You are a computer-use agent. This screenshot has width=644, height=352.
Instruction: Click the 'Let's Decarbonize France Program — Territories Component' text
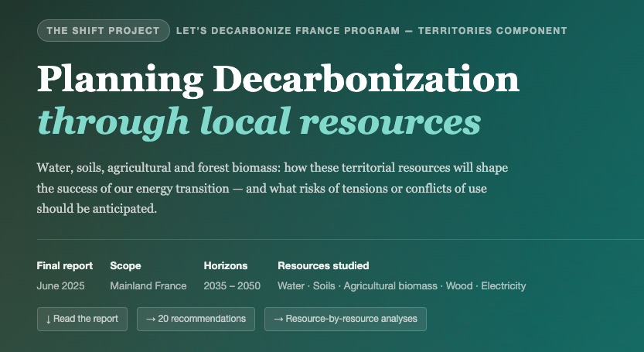point(371,31)
